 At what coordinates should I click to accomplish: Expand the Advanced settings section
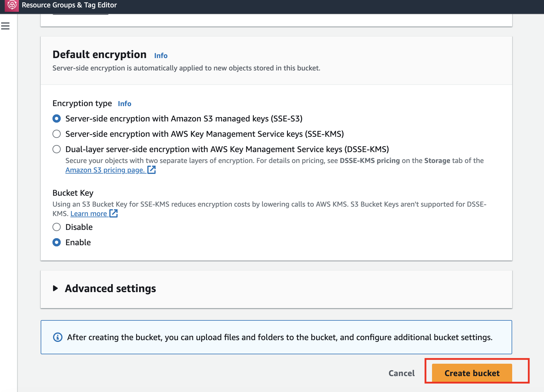(x=110, y=288)
